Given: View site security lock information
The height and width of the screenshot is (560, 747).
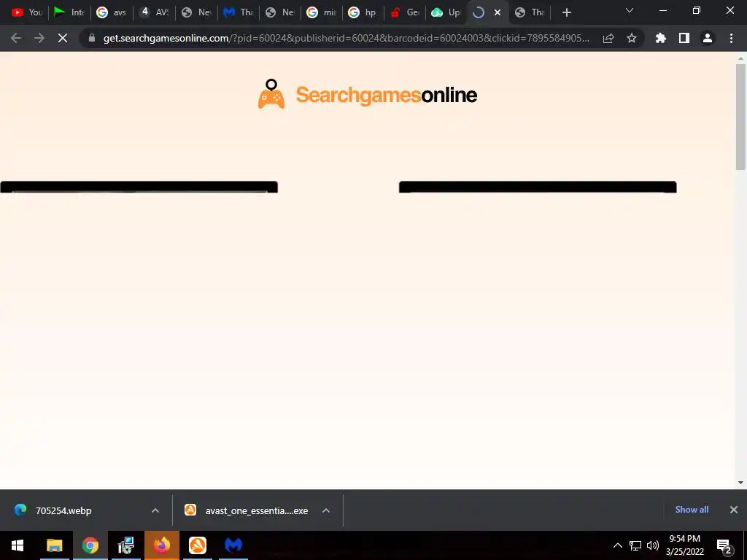Looking at the screenshot, I should (92, 38).
